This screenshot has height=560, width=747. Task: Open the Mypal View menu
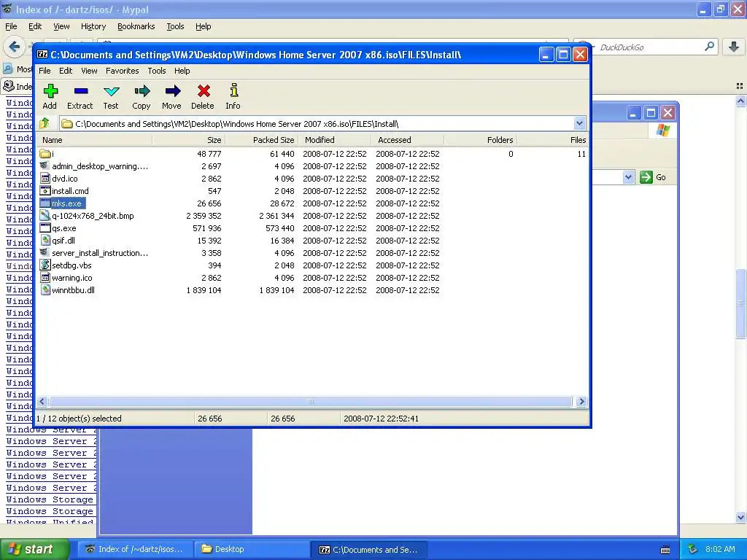(61, 26)
